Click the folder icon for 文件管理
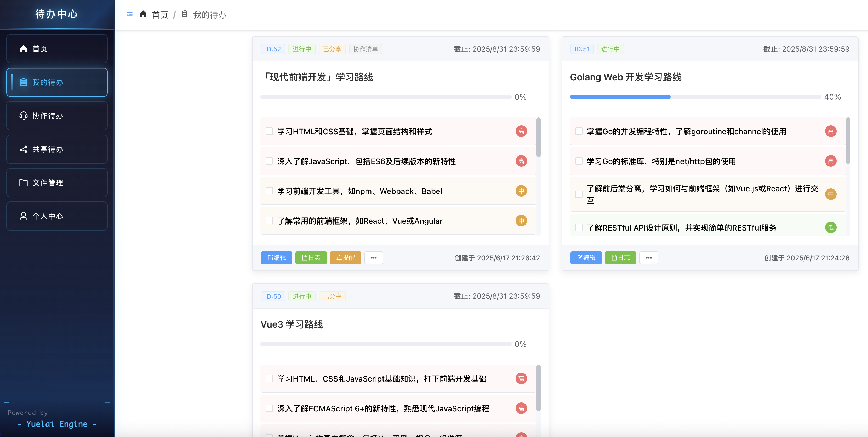Image resolution: width=868 pixels, height=437 pixels. click(23, 182)
